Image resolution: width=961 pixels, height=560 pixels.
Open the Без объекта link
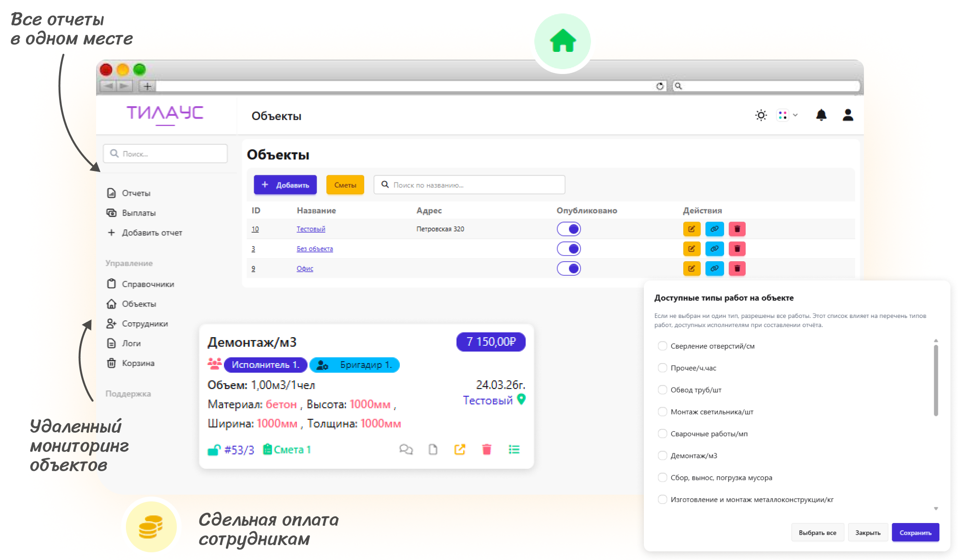(x=315, y=249)
